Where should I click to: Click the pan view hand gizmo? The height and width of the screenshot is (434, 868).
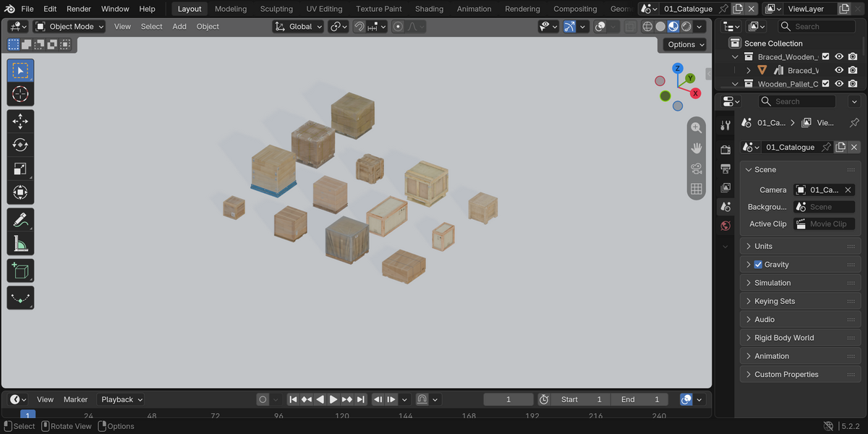coord(696,148)
